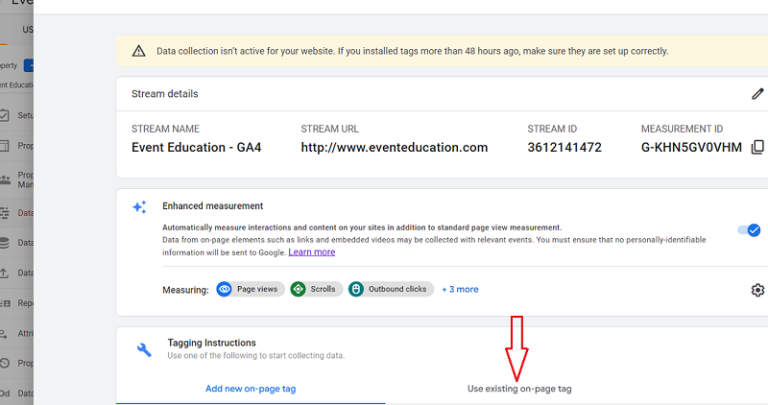Open the Learn more link
This screenshot has width=768, height=405.
click(312, 252)
